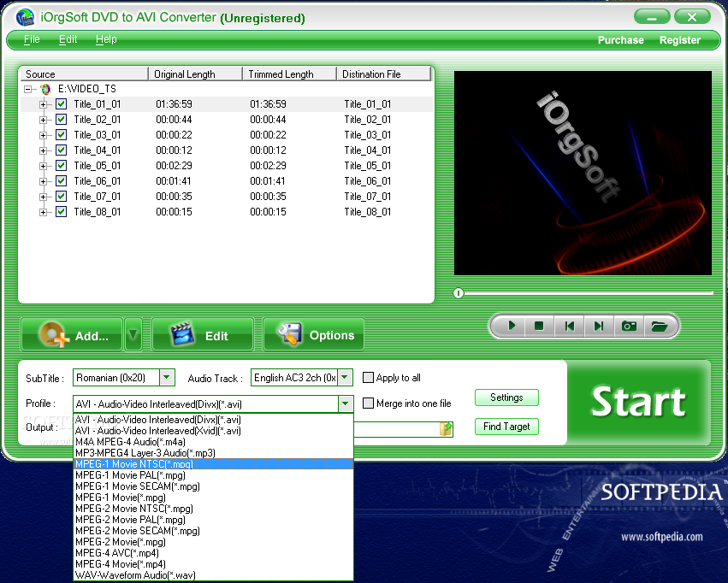
Task: Expand Title_02_01 tree node
Action: pyautogui.click(x=43, y=120)
